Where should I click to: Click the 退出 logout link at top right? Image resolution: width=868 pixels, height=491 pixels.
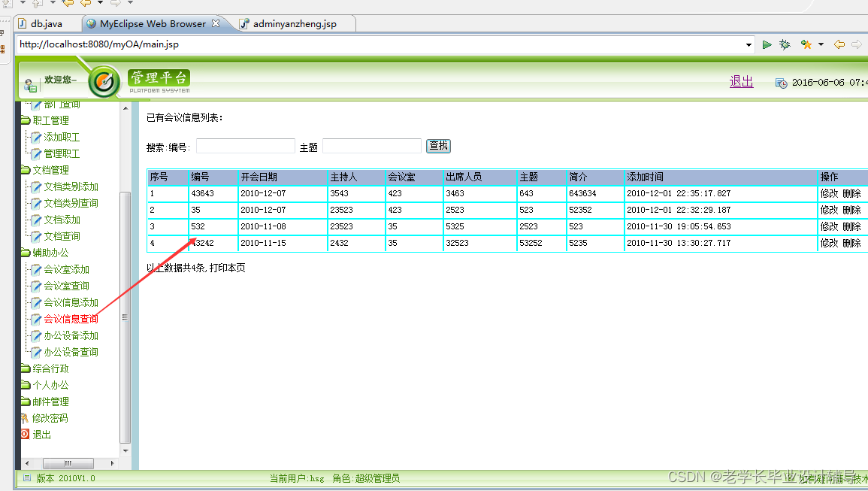coord(741,81)
